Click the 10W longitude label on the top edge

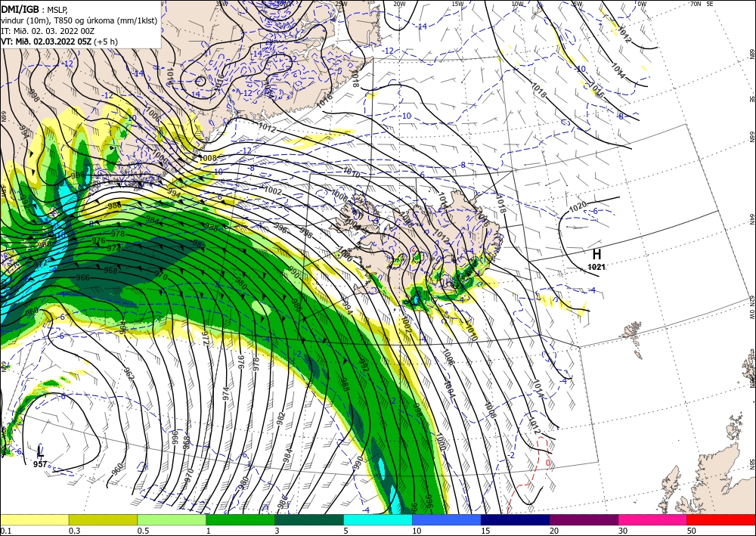coord(517,4)
